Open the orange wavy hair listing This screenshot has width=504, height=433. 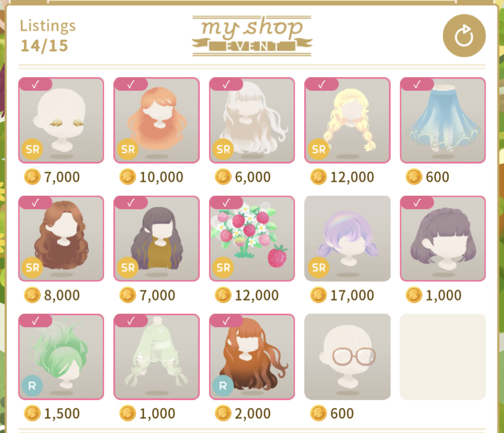[156, 120]
